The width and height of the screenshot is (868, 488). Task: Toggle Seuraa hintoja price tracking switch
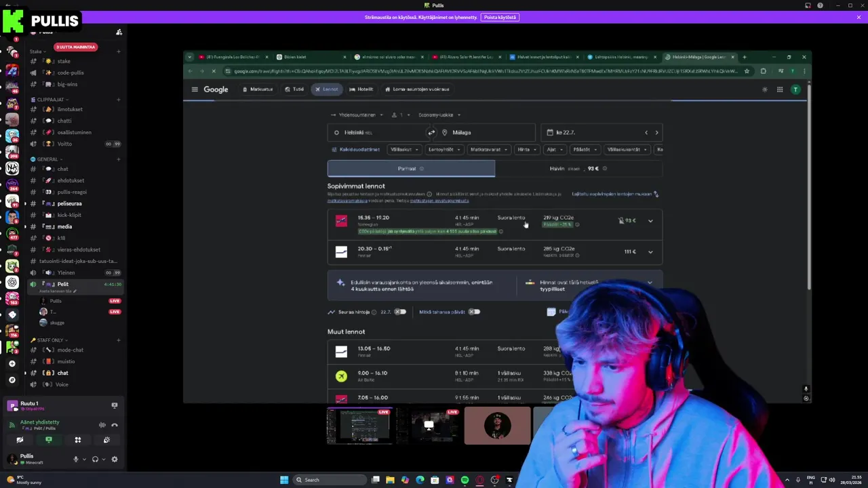click(400, 312)
